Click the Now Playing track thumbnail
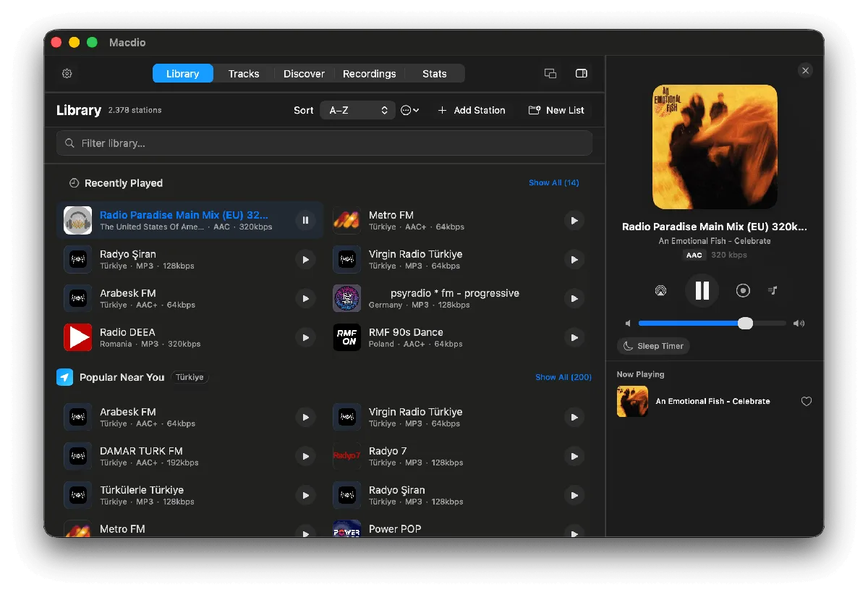868x595 pixels. [x=632, y=401]
